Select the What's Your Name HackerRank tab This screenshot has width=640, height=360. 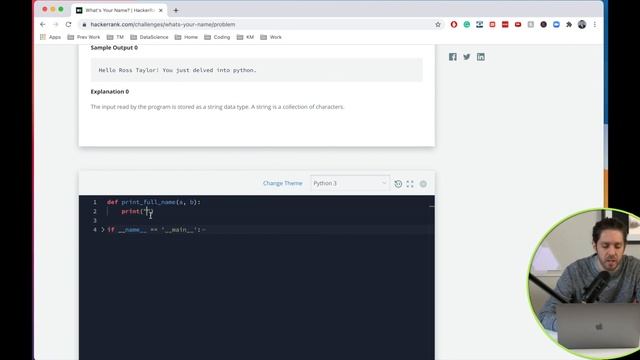click(x=120, y=10)
